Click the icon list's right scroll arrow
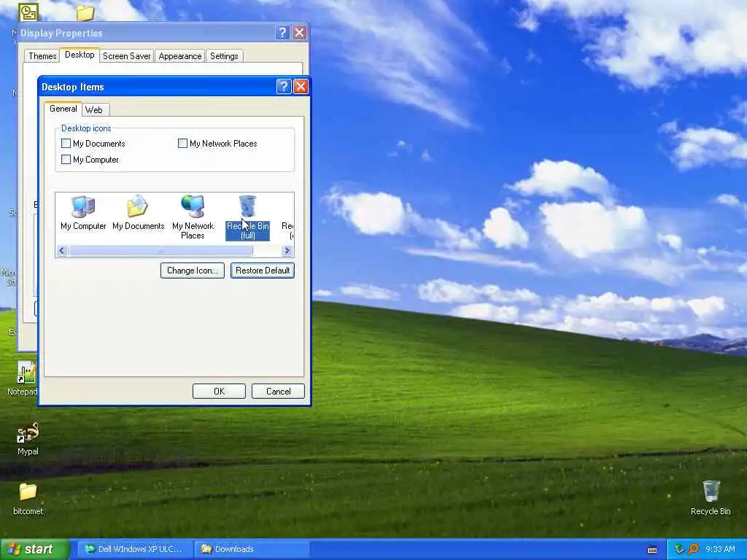The height and width of the screenshot is (560, 747). click(287, 250)
